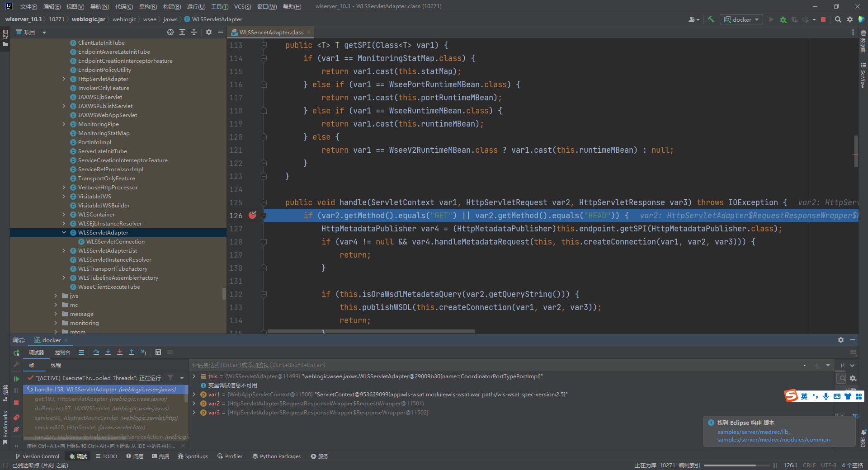Click View Breakpoints icon in debug sidebar
This screenshot has height=470, width=868.
pos(16,417)
